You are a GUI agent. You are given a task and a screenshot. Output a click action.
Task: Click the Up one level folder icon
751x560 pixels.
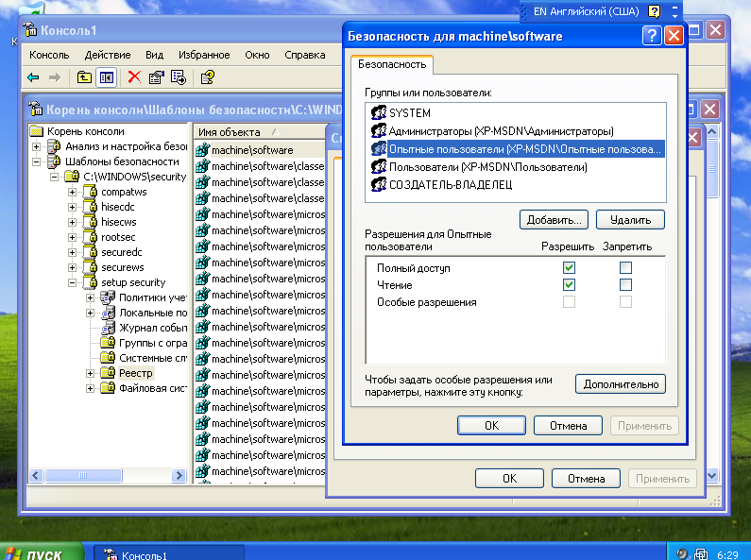[x=84, y=77]
